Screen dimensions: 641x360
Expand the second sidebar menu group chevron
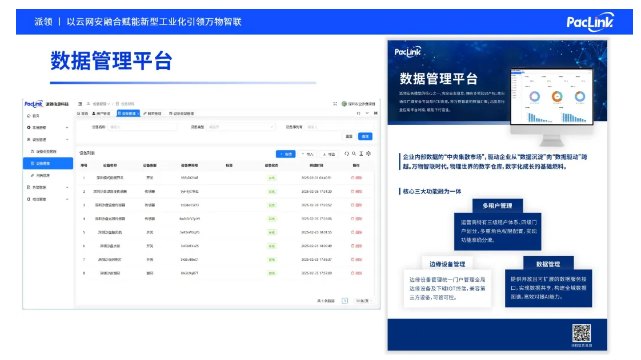tap(67, 139)
